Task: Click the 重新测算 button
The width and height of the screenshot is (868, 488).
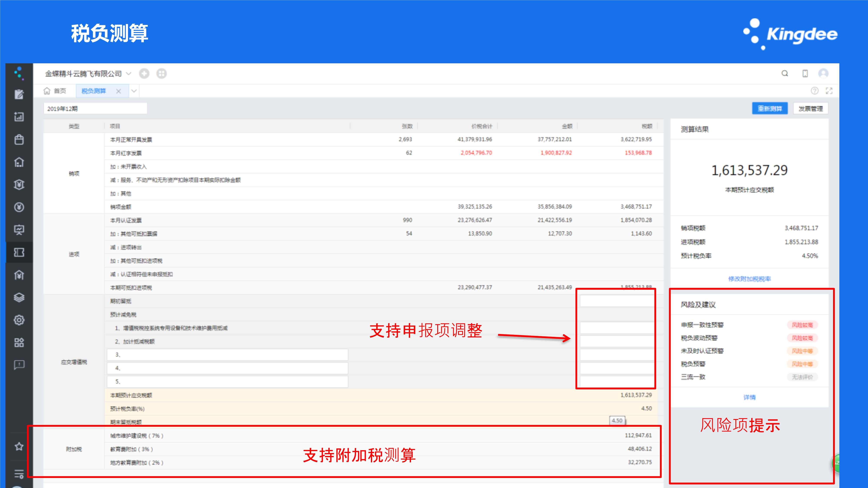Action: click(770, 108)
